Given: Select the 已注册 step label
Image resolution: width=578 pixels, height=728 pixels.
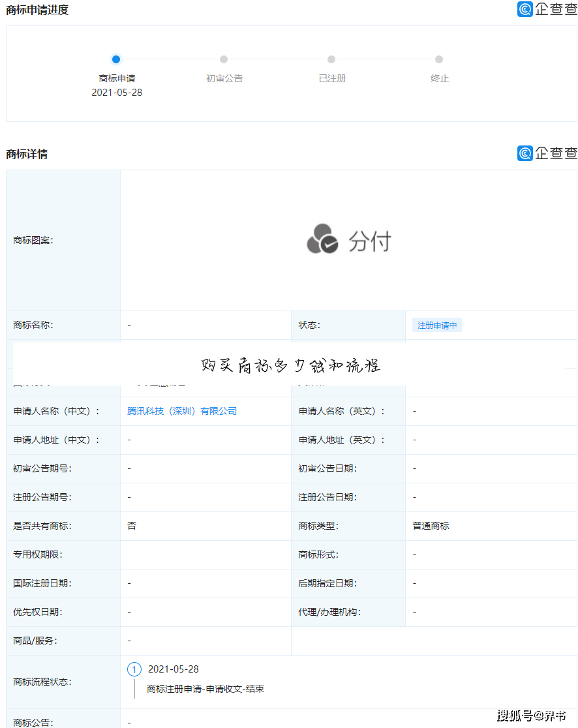Looking at the screenshot, I should click(333, 79).
